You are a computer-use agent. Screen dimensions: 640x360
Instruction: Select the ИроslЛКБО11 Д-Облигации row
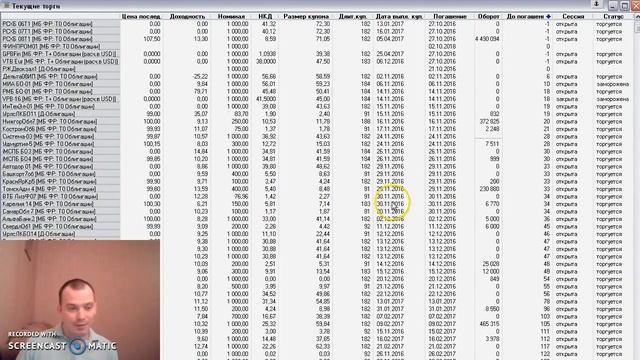tap(60, 114)
